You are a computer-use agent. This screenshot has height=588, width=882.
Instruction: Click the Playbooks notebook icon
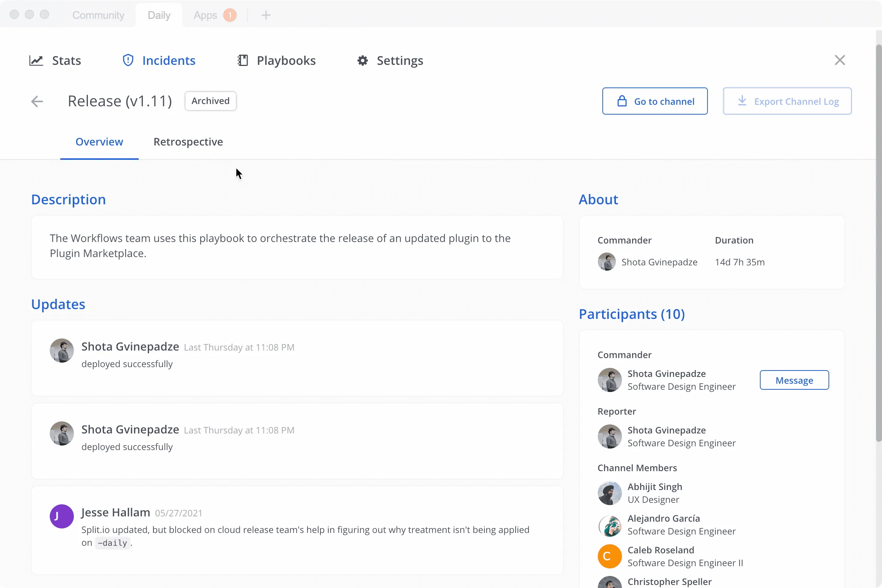pyautogui.click(x=243, y=60)
